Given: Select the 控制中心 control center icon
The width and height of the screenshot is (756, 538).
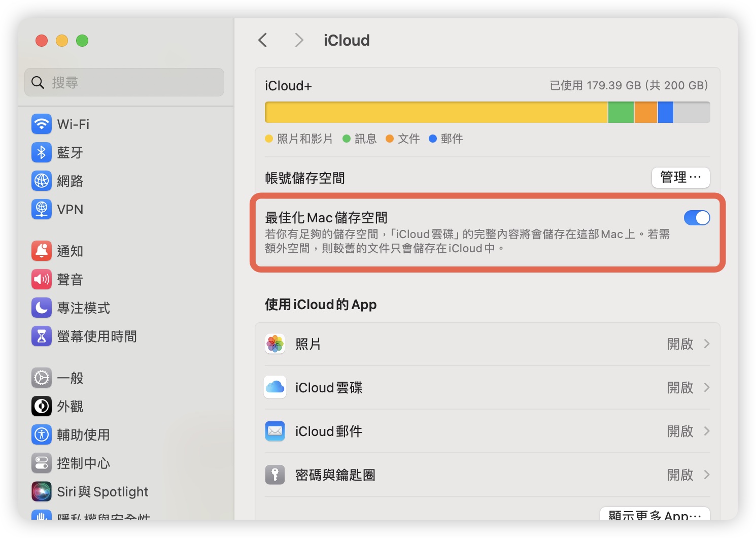Looking at the screenshot, I should pyautogui.click(x=42, y=463).
